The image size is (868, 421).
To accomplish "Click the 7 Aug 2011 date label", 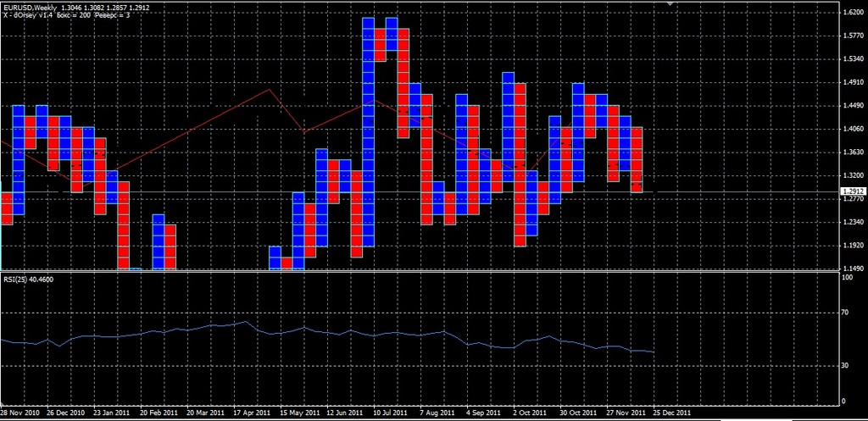I will (x=437, y=413).
